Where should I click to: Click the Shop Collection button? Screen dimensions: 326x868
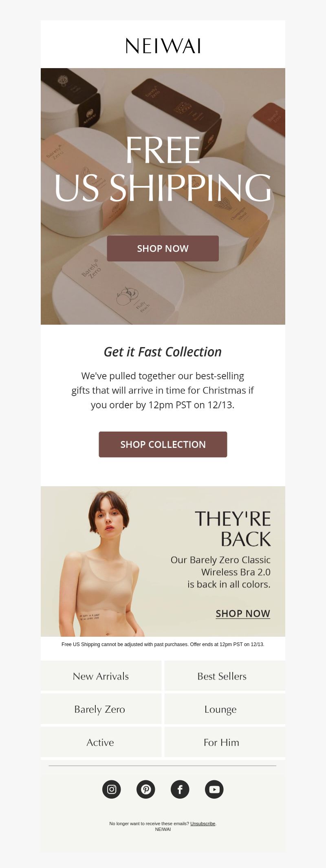[163, 444]
